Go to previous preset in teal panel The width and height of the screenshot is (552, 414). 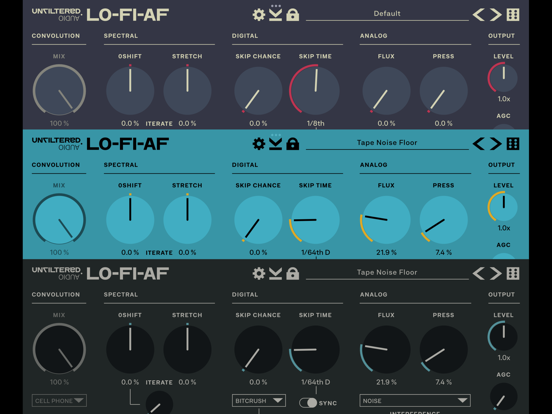coord(479,144)
